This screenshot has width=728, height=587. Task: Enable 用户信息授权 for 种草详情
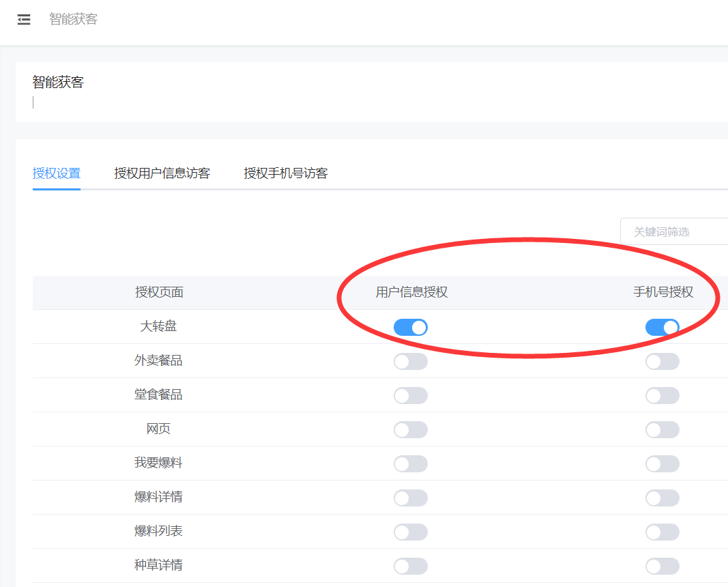411,566
